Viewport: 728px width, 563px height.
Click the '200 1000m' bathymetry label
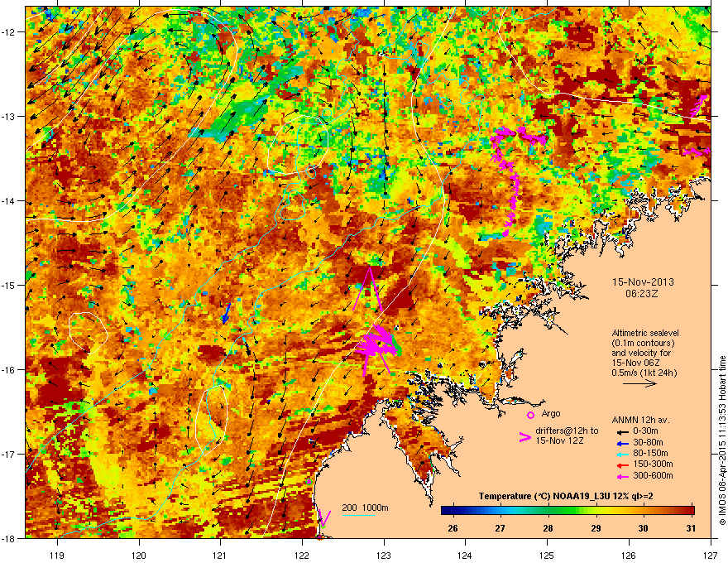pyautogui.click(x=365, y=508)
